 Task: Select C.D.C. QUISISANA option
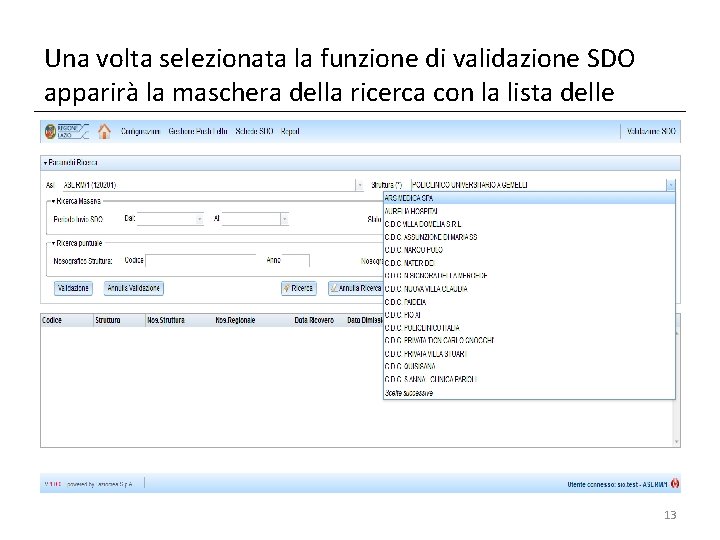coord(529,366)
